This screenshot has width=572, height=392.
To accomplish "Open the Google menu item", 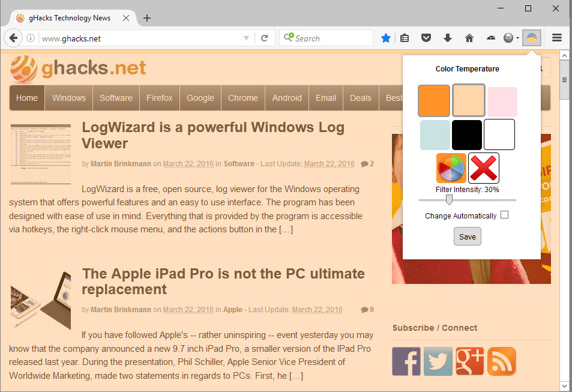I will point(200,98).
